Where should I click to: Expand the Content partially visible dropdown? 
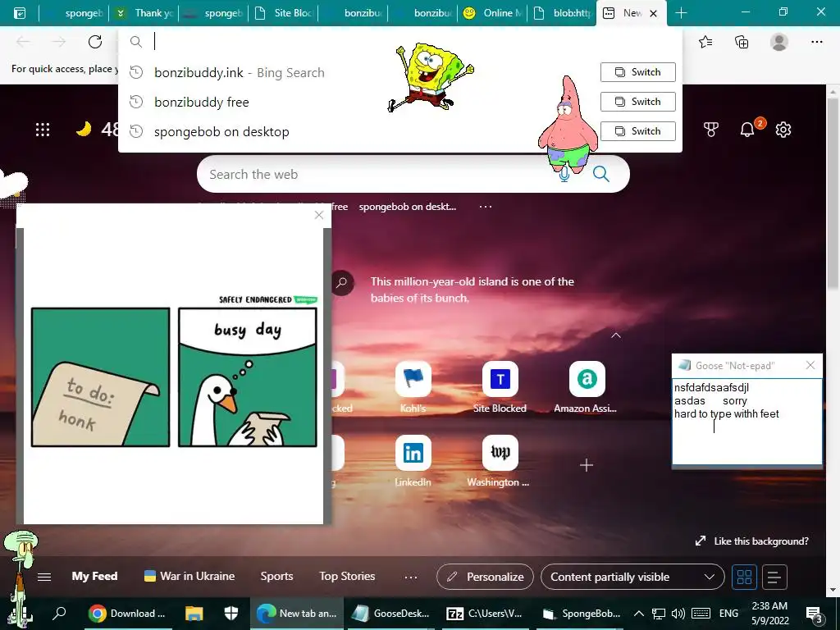click(632, 577)
